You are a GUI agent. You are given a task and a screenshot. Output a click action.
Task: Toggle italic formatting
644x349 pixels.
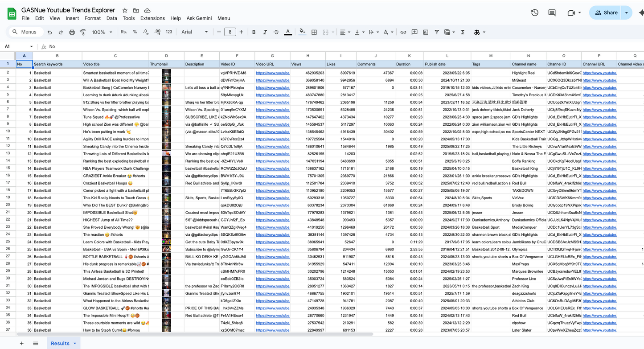(x=265, y=32)
